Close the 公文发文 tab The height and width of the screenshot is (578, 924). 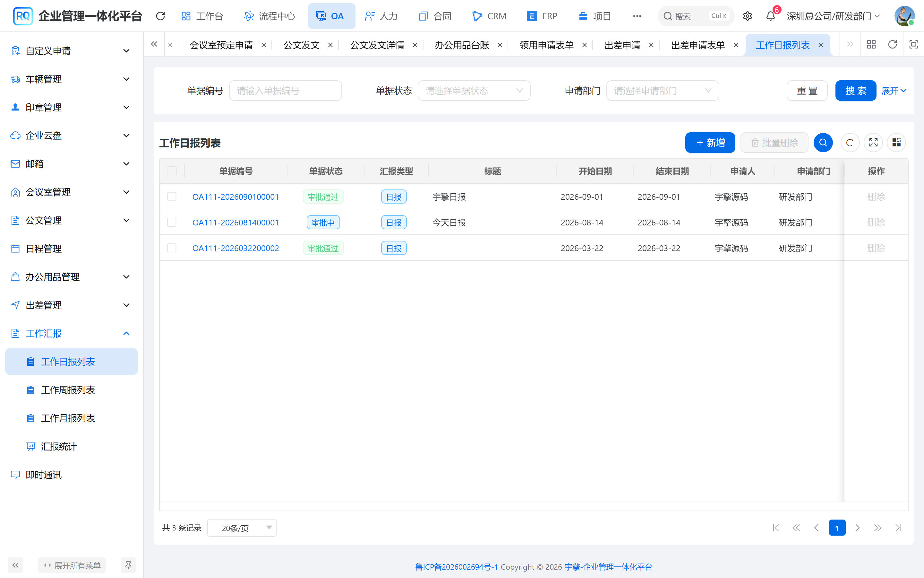(x=330, y=45)
